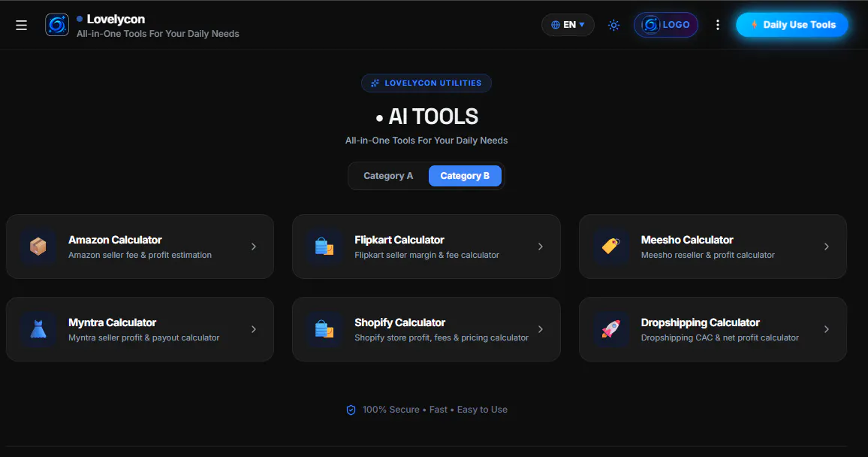Open the three-dot more options menu
Screen dimensions: 868x457
tap(717, 25)
